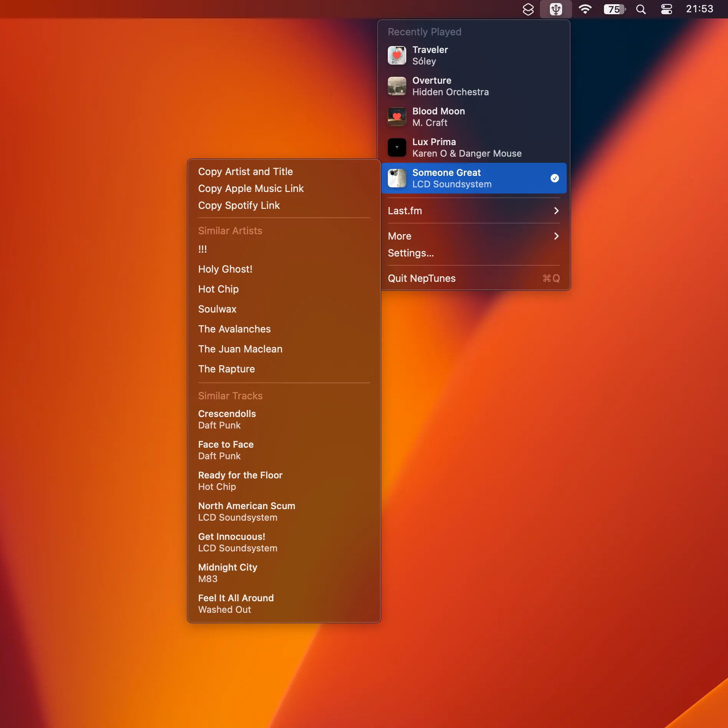The height and width of the screenshot is (728, 728).
Task: Expand the More submenu
Action: coord(473,236)
